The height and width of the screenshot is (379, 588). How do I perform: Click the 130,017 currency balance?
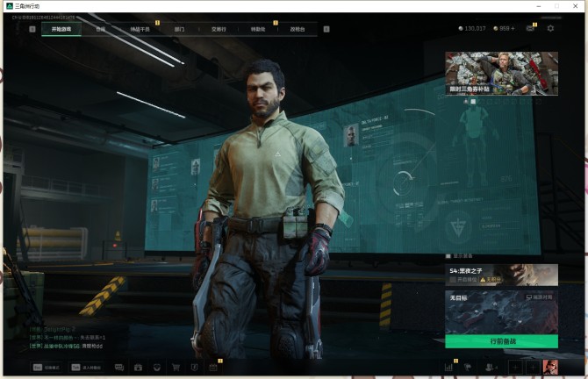[x=472, y=28]
